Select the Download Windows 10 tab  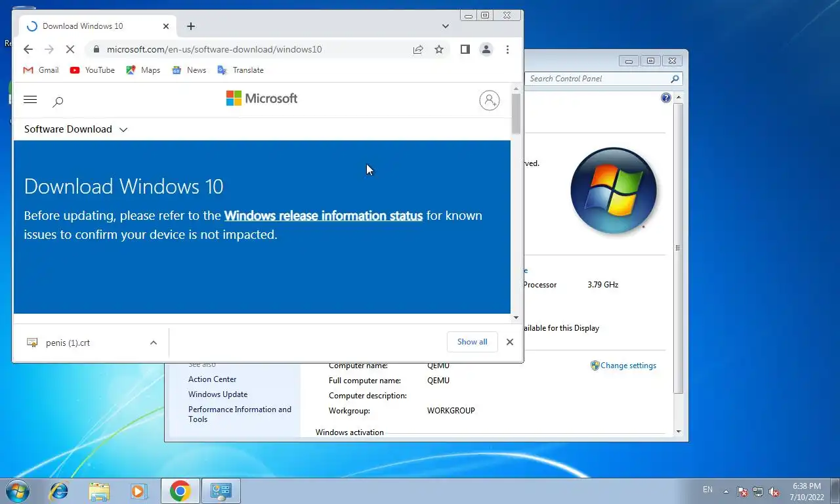click(x=97, y=26)
